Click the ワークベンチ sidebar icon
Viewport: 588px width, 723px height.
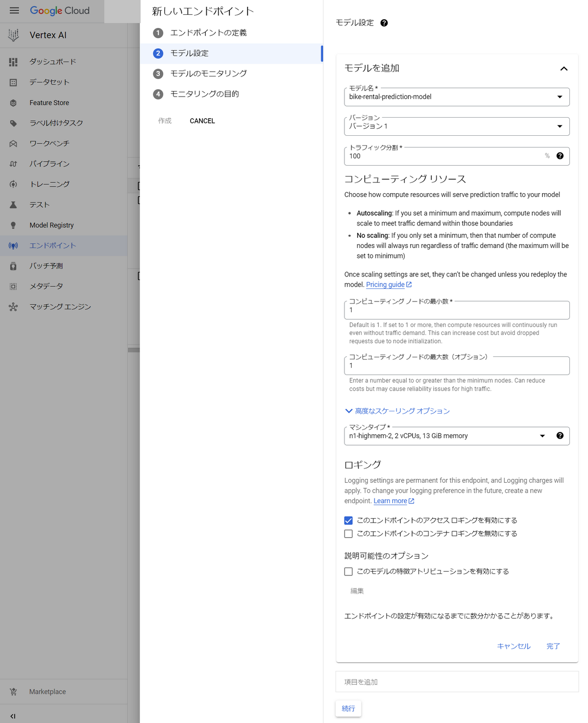click(x=13, y=144)
